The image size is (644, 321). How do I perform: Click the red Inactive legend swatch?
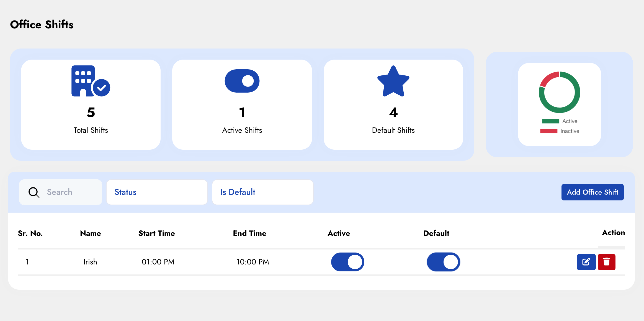548,131
